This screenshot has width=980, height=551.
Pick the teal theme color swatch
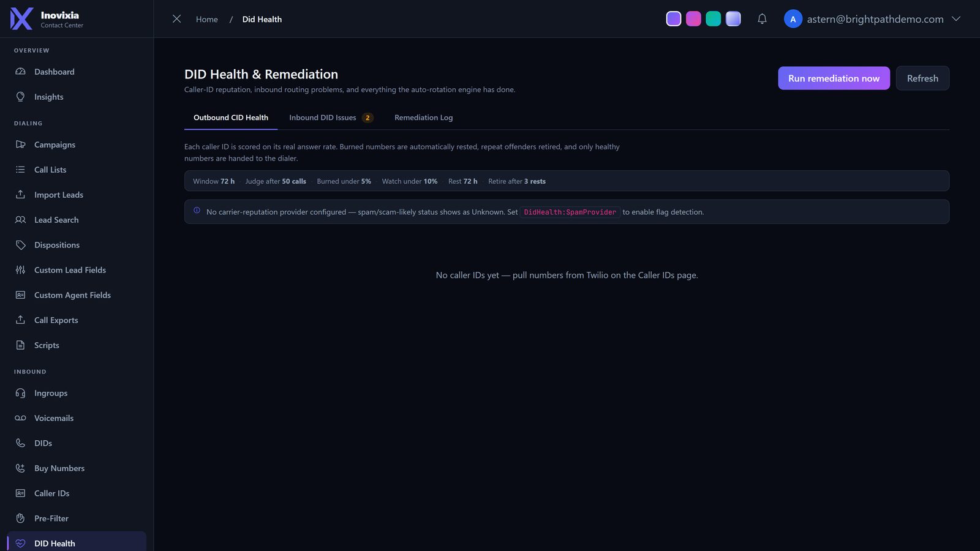tap(714, 19)
